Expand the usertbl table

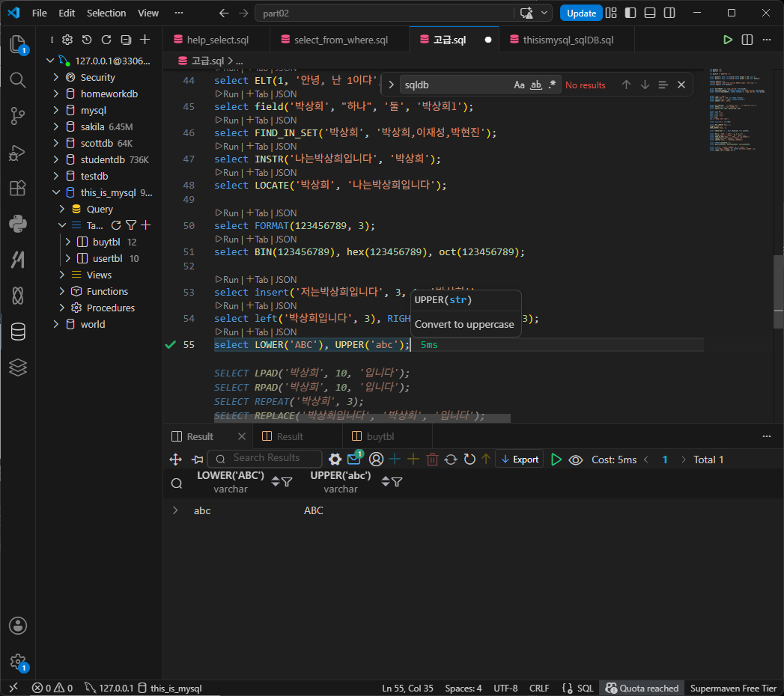tap(68, 258)
